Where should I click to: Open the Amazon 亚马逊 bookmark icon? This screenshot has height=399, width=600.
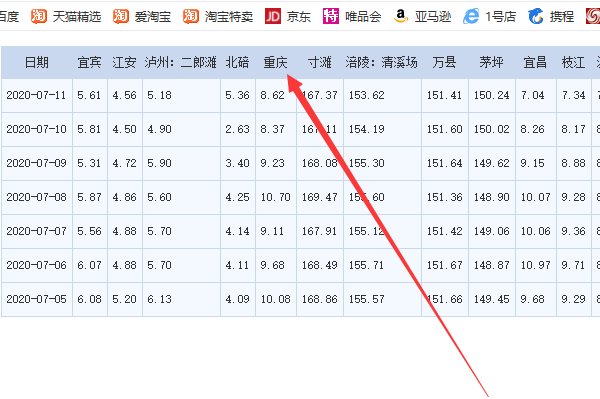401,16
